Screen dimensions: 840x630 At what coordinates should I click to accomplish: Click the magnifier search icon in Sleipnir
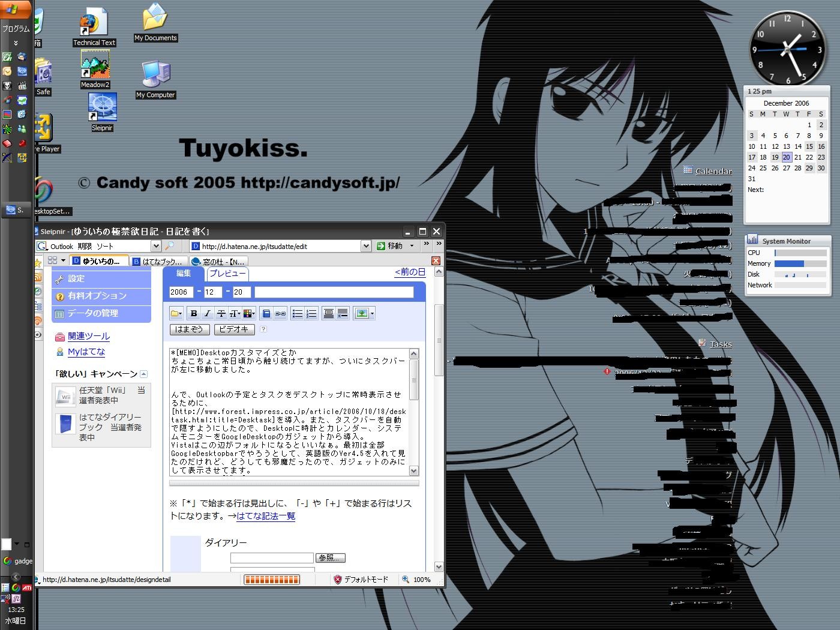(x=170, y=246)
